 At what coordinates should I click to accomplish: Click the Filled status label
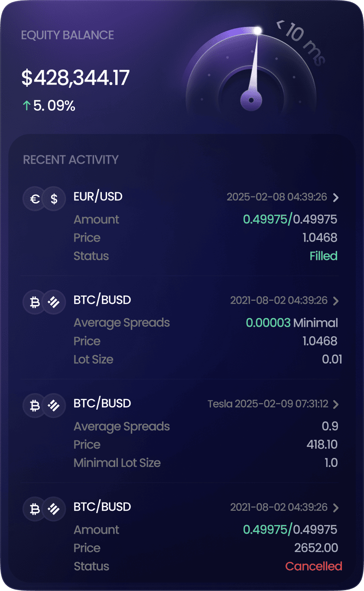click(324, 256)
